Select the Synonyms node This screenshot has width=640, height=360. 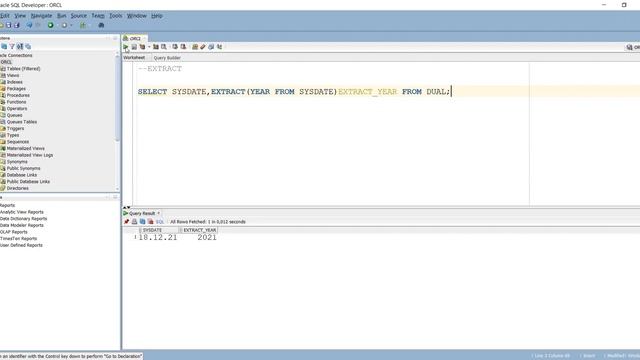pos(17,162)
